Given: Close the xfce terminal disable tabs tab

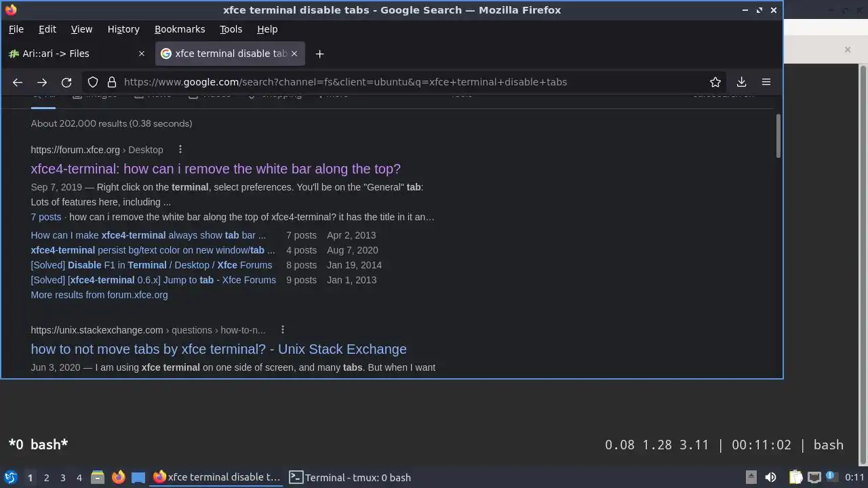Looking at the screenshot, I should (x=296, y=54).
